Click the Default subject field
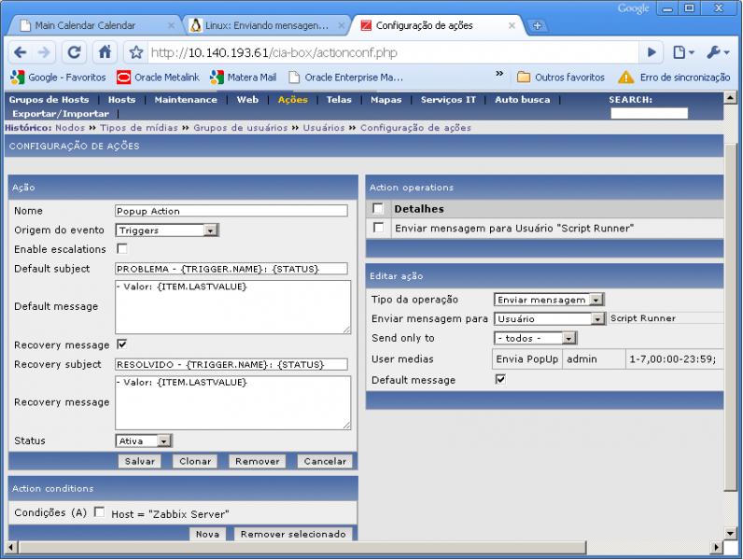Viewport: 743px width, 560px height. (231, 269)
